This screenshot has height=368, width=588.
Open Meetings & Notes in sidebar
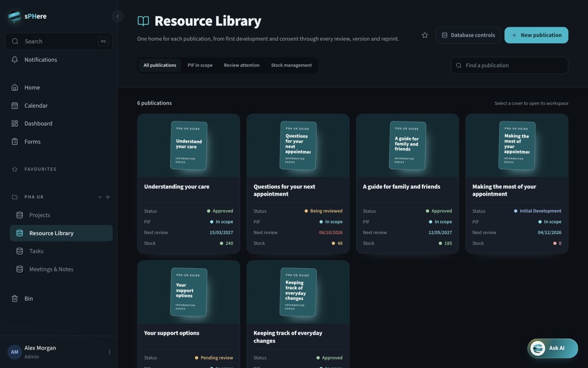tap(61, 269)
